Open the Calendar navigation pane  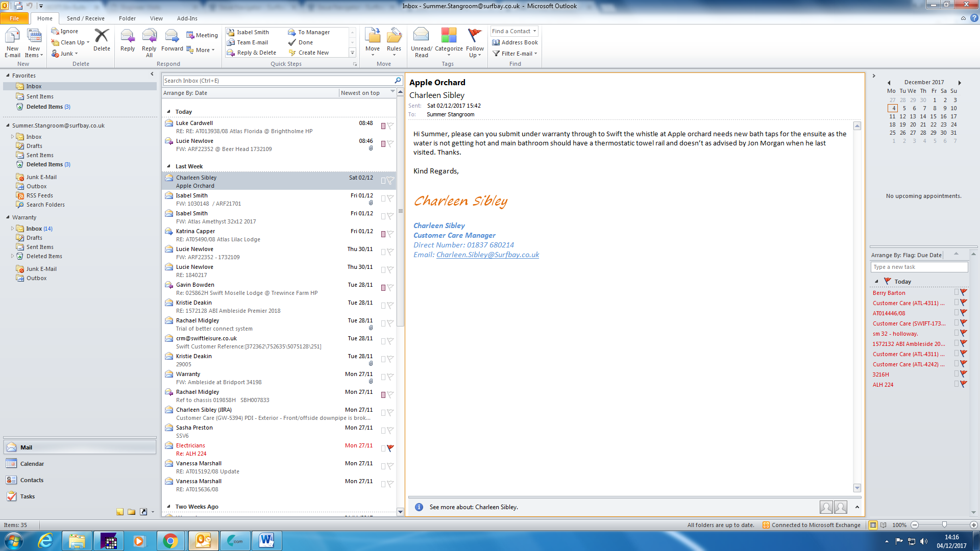point(32,464)
